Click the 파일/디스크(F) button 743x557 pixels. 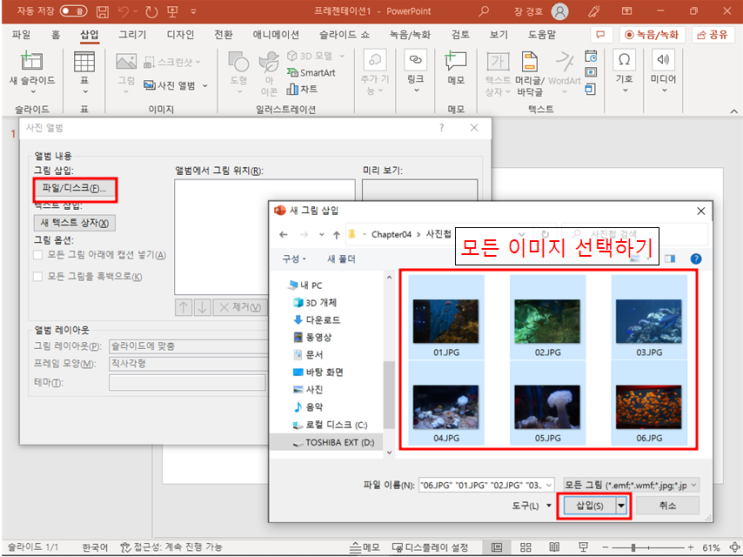click(x=76, y=188)
